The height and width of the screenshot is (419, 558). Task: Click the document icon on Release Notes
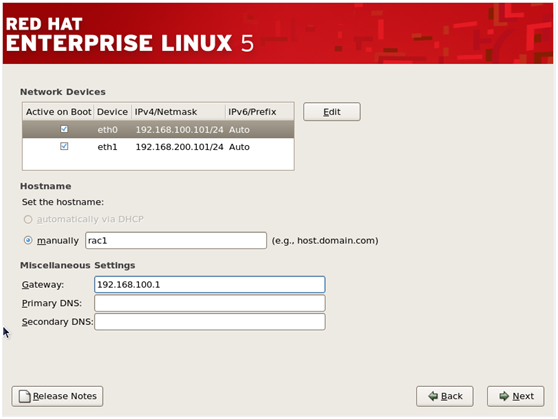24,396
